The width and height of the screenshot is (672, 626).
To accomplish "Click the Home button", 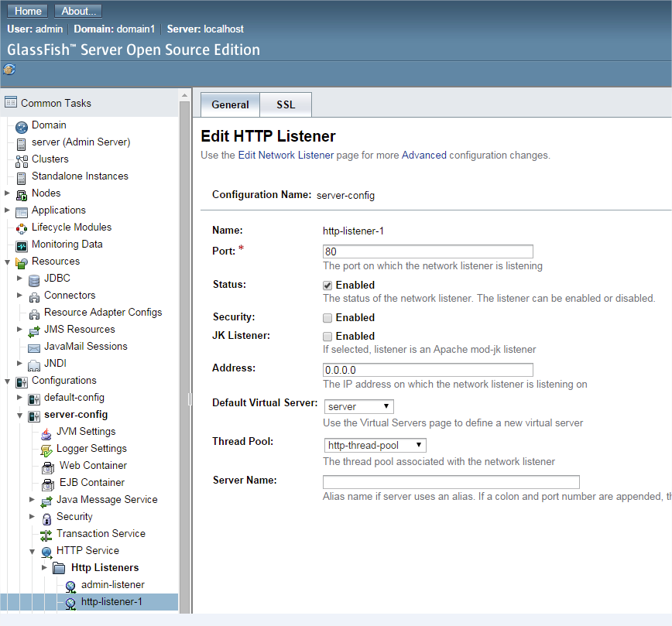I will coord(28,11).
